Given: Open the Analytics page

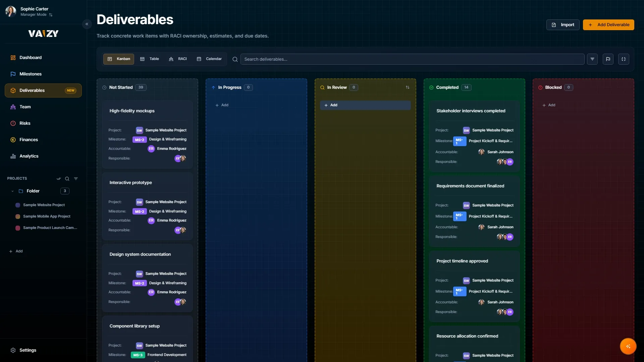Looking at the screenshot, I should (x=43, y=156).
